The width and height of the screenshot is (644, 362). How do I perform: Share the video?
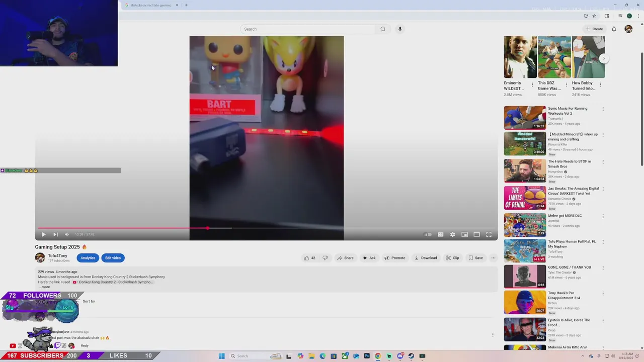pos(345,258)
